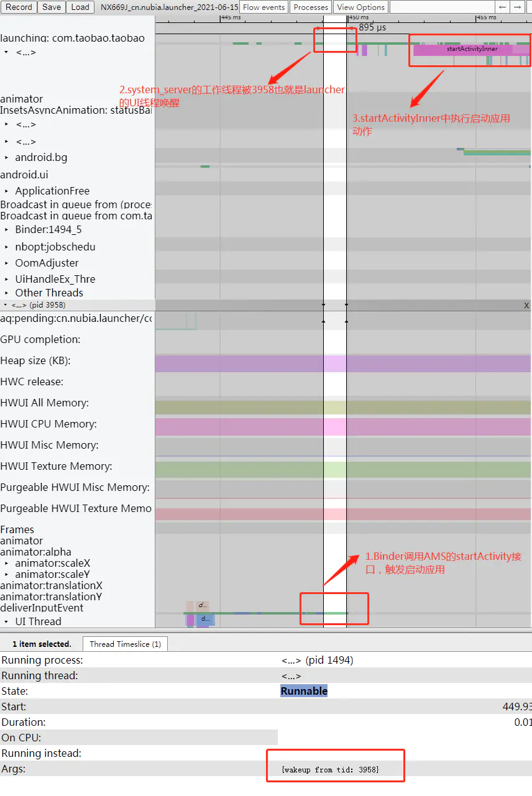
Task: Click the 450 ms ruler mark
Action: tap(359, 17)
